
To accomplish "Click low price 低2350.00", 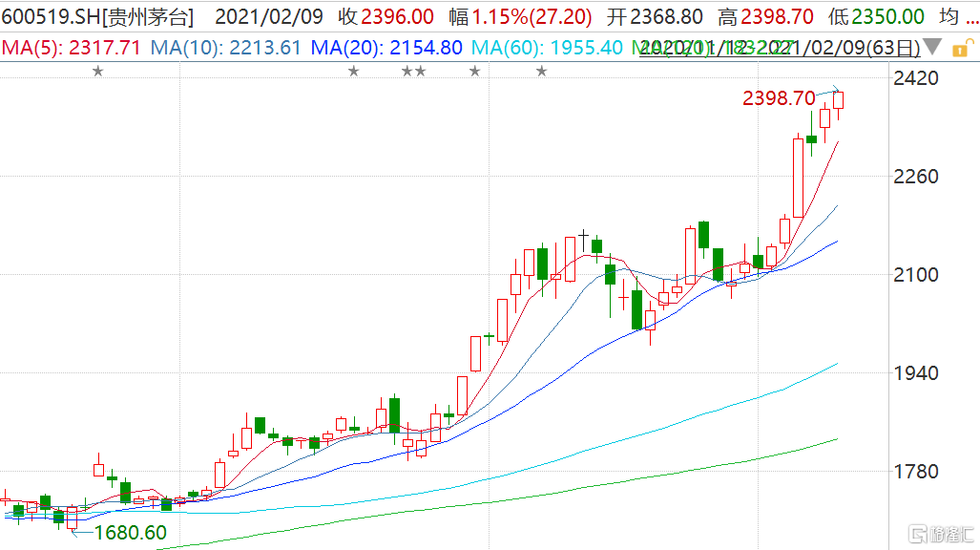I will tap(876, 17).
